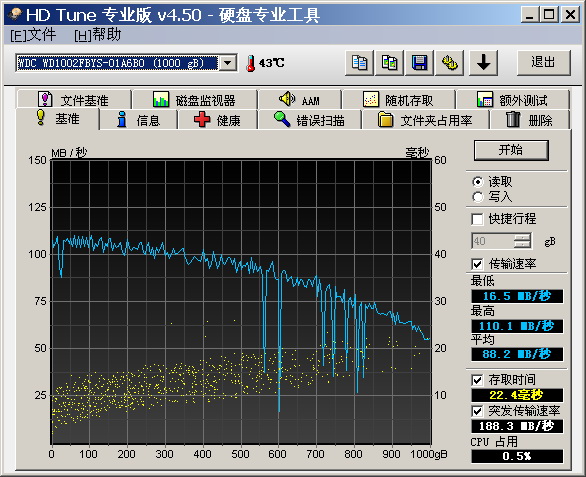The height and width of the screenshot is (477, 586).
Task: Open the 错误扫描 tab with magnifier icon
Action: pyautogui.click(x=309, y=120)
